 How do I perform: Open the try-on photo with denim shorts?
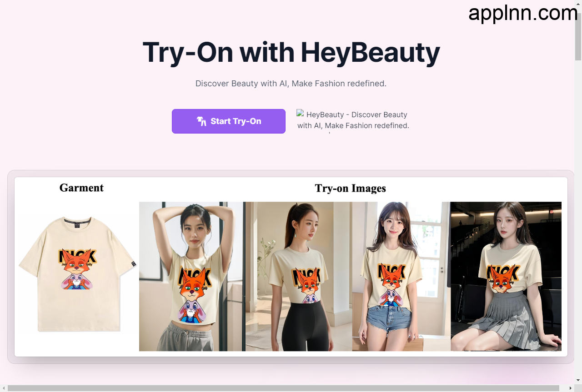coord(401,276)
